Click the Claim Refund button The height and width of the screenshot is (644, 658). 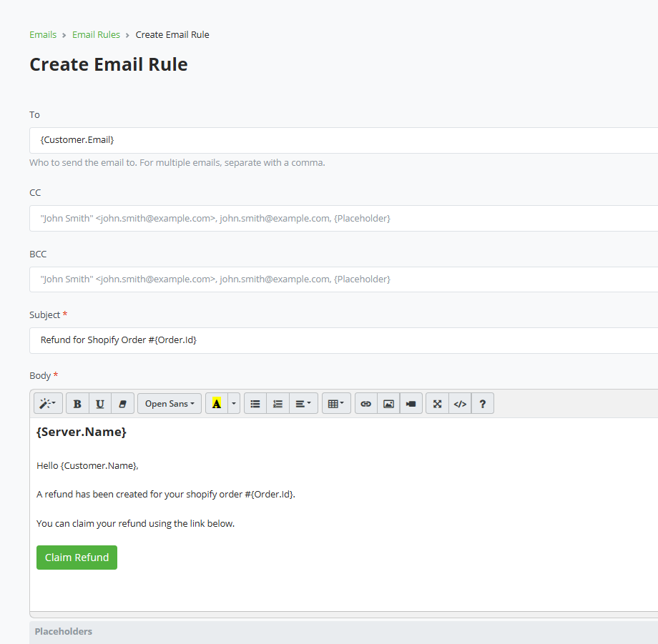pos(77,558)
